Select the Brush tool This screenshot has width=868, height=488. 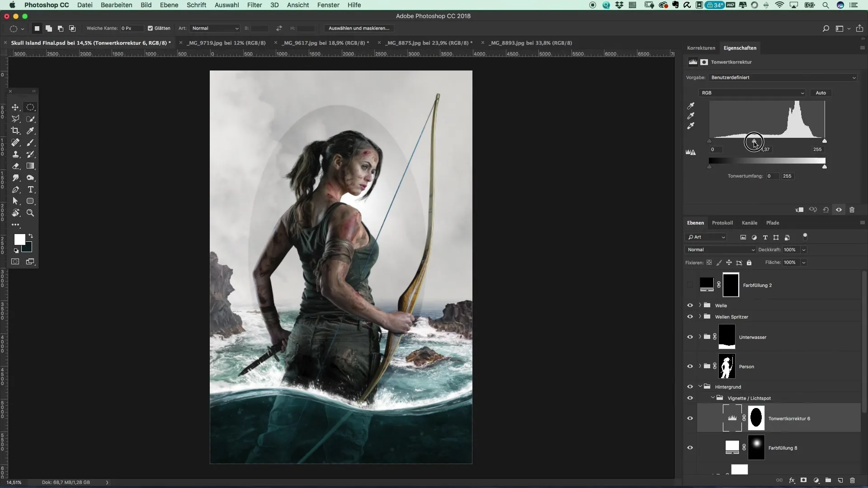pyautogui.click(x=30, y=142)
